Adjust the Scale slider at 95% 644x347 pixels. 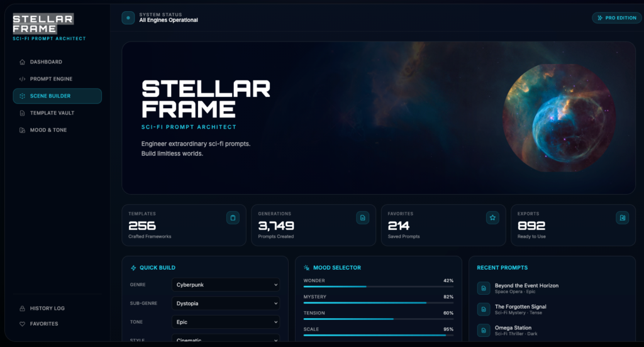[378, 335]
